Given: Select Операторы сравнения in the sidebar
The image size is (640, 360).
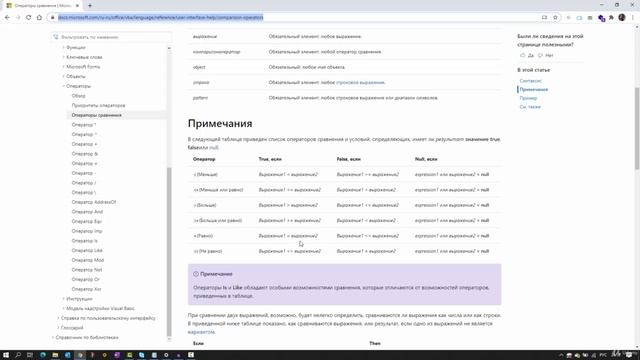Looking at the screenshot, I should (x=96, y=115).
